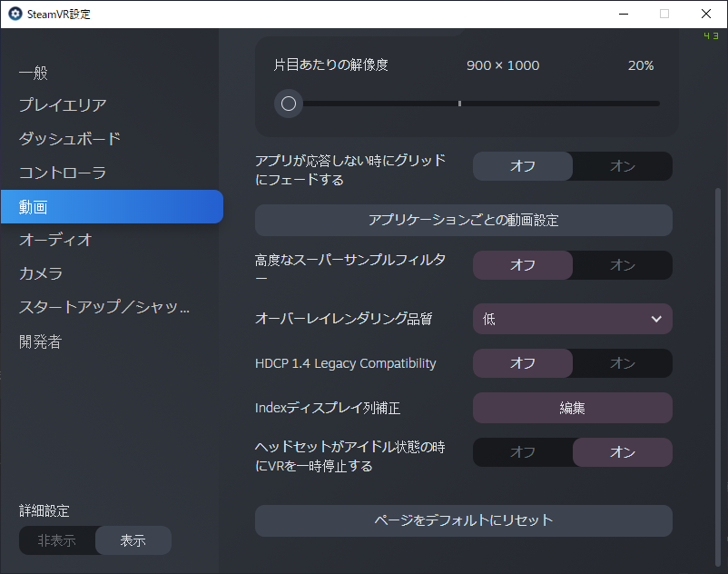The height and width of the screenshot is (574, 728).
Task: Click the 片目あたりの解像度 label
Action: 330,65
